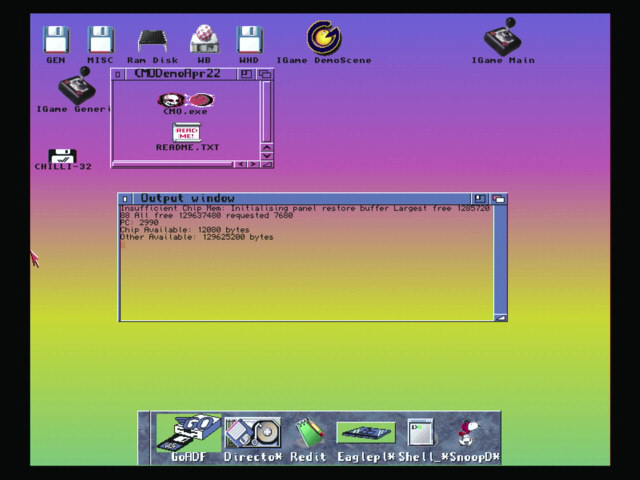Send CMODemoApr22 window to back
640x480 pixels.
[x=265, y=74]
